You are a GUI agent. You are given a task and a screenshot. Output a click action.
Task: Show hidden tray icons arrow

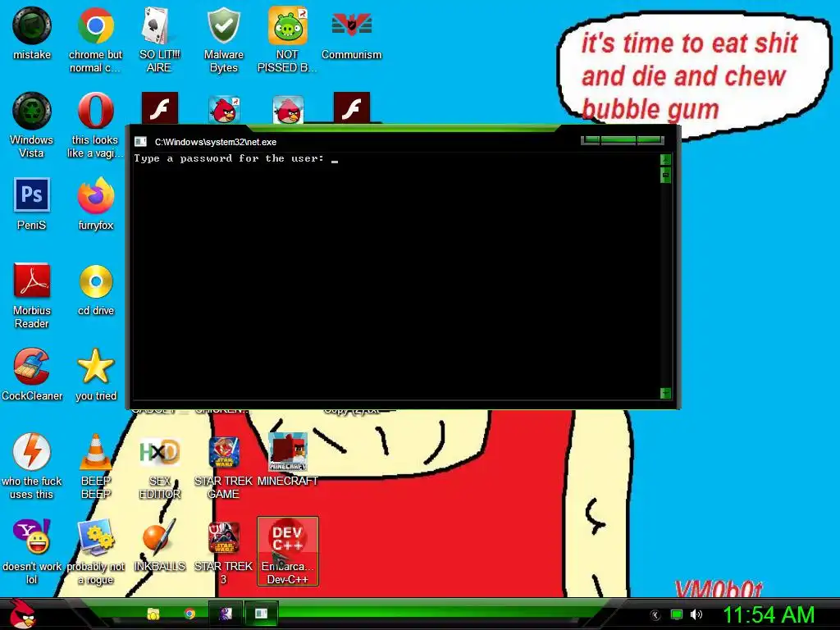point(655,615)
